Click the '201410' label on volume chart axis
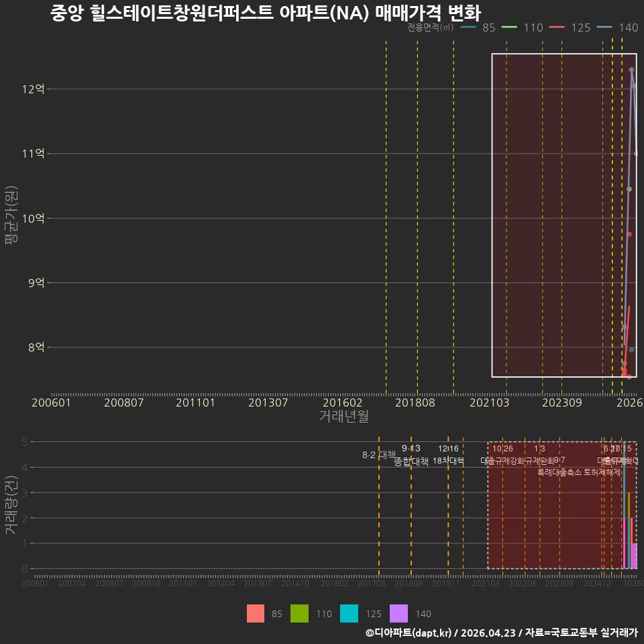Screen dimensions: 644x644 point(295,583)
